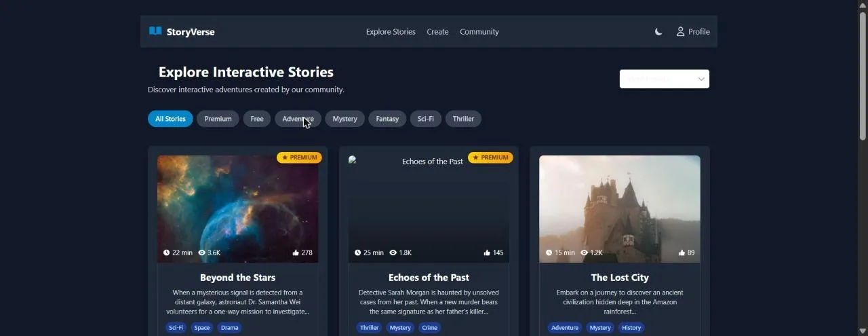
Task: Select the Fantasy filter chip
Action: [x=387, y=119]
